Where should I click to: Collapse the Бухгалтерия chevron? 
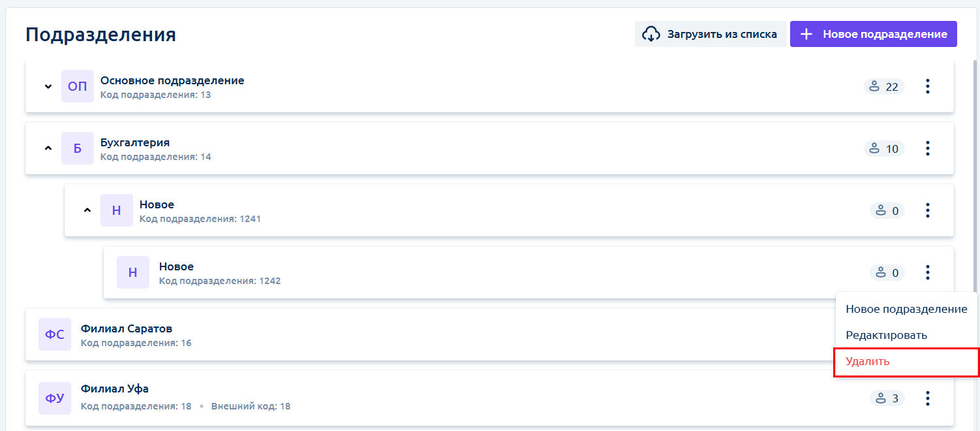point(48,148)
